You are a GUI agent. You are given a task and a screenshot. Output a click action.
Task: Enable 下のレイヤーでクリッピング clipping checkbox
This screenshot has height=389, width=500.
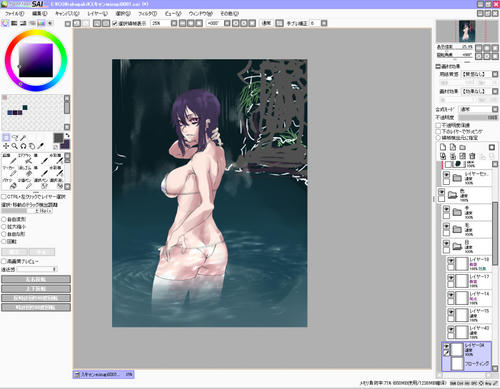pos(438,131)
